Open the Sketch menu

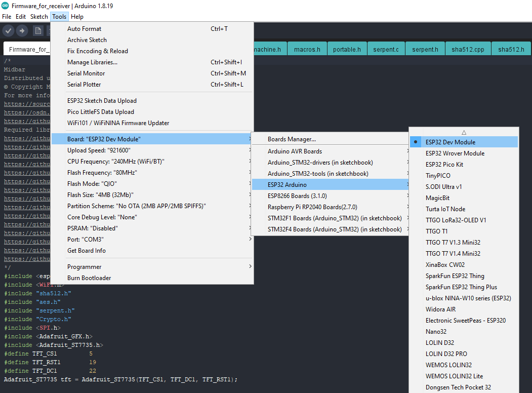39,17
